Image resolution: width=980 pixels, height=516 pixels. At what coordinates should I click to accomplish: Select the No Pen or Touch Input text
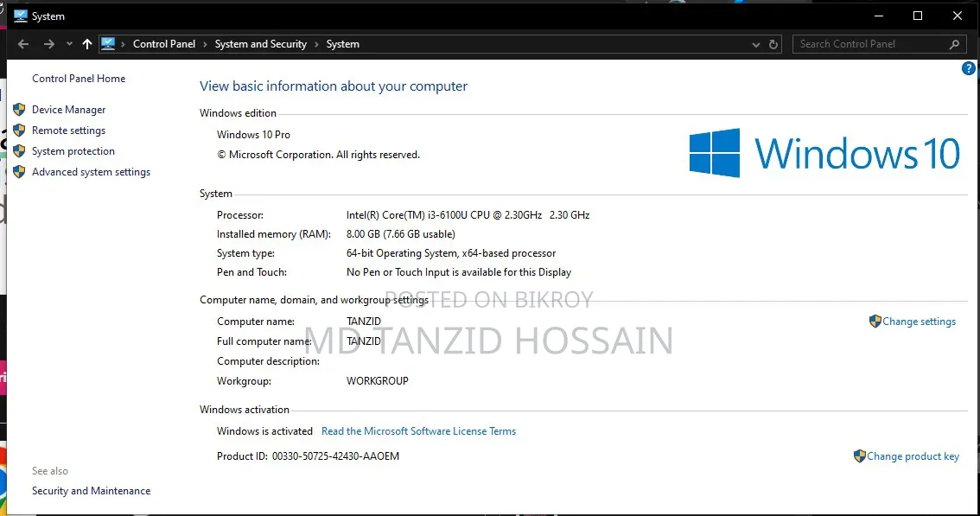459,272
